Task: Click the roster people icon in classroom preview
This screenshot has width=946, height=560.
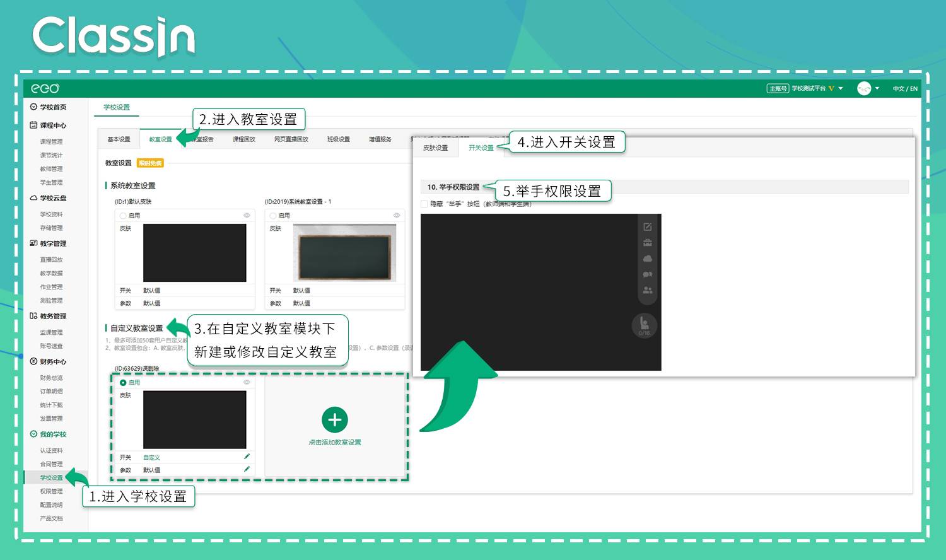Action: tap(647, 290)
